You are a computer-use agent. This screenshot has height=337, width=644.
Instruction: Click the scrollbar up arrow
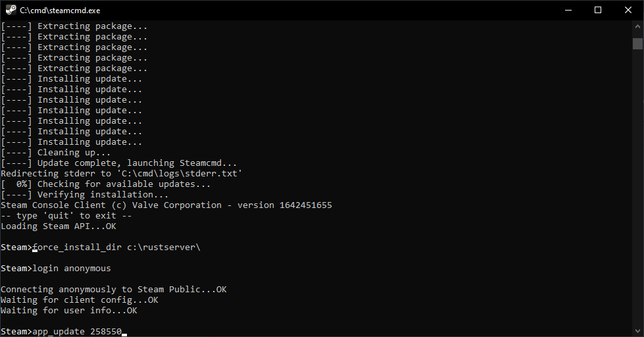tap(637, 26)
